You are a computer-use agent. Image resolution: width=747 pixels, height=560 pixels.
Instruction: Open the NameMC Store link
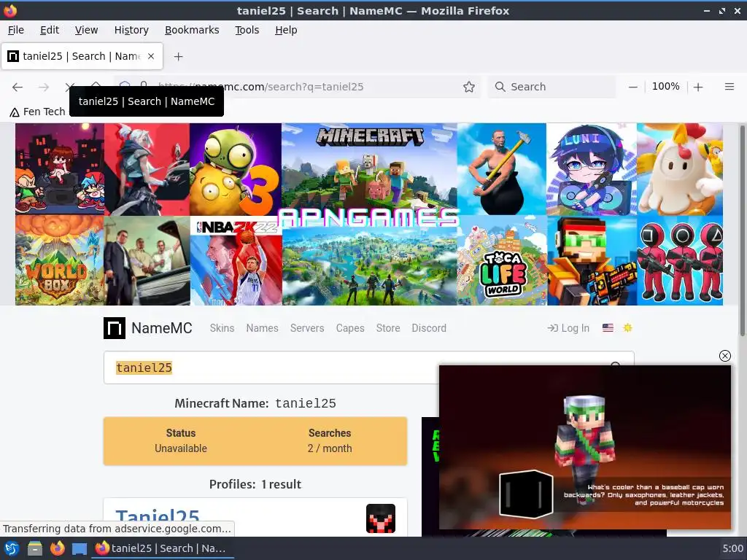click(x=388, y=328)
